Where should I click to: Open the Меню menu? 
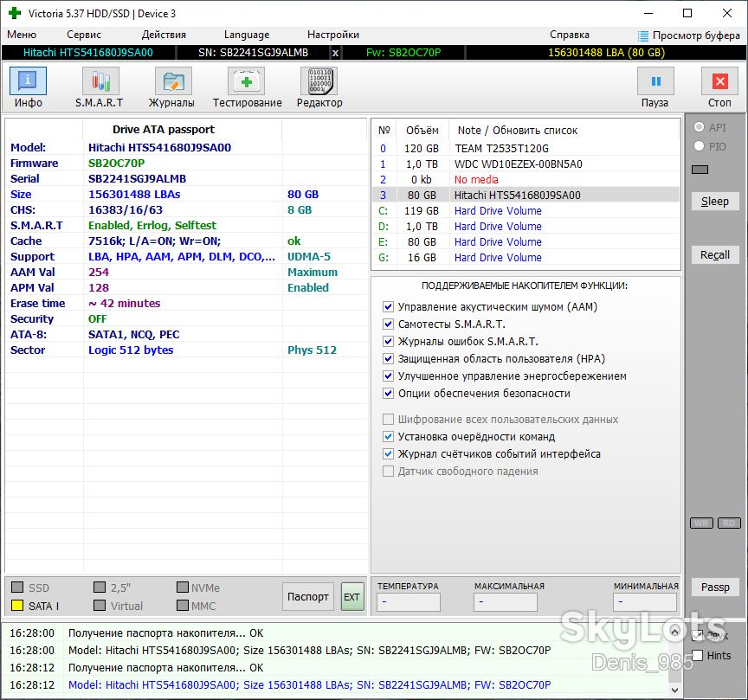coord(22,35)
